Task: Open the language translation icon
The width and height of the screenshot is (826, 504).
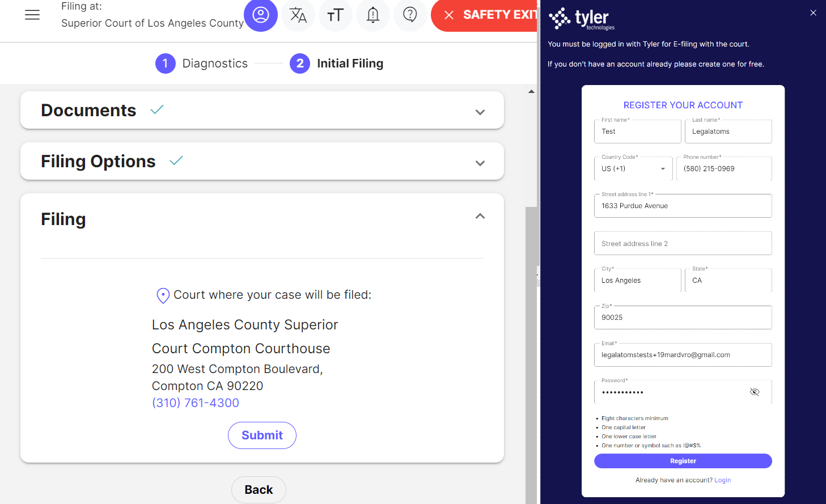Action: click(298, 15)
